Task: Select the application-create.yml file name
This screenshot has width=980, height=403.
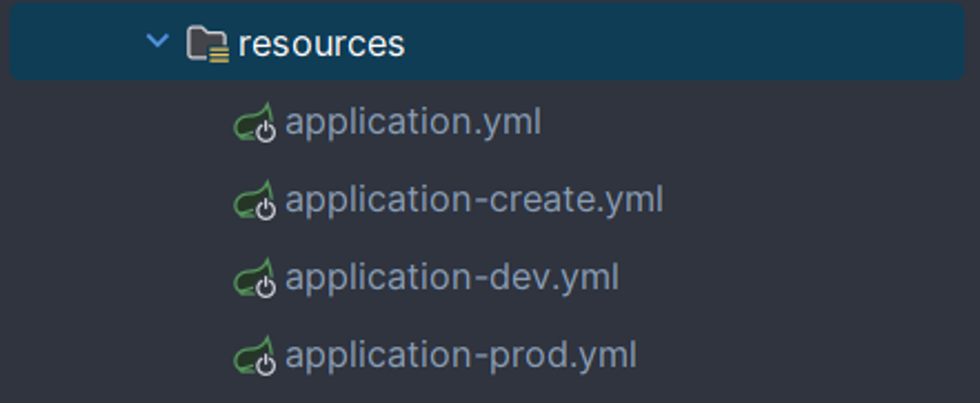Action: [474, 199]
